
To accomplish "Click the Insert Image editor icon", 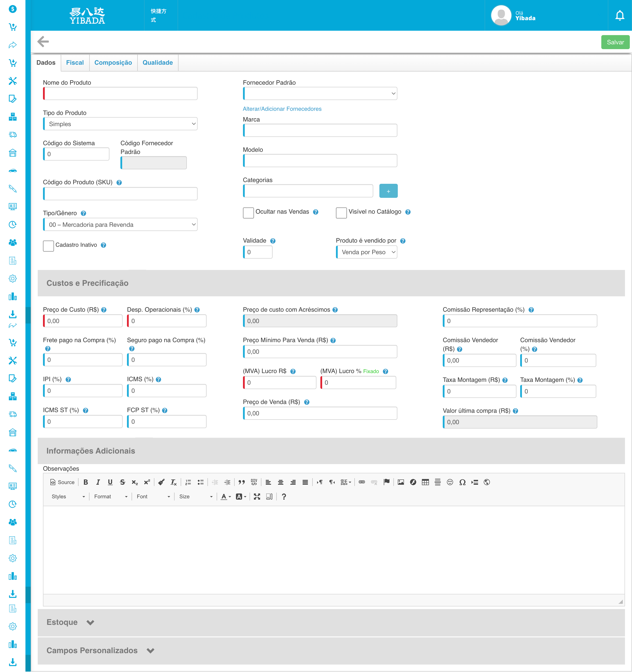I will click(400, 482).
